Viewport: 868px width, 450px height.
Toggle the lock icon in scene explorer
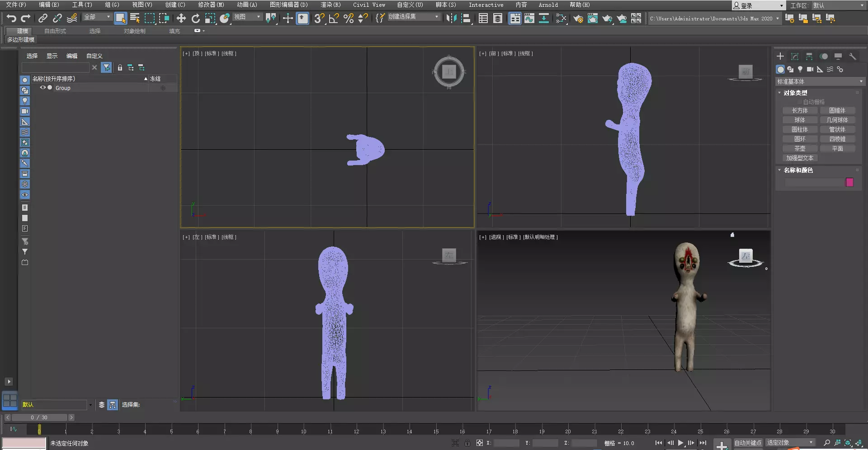tap(120, 68)
